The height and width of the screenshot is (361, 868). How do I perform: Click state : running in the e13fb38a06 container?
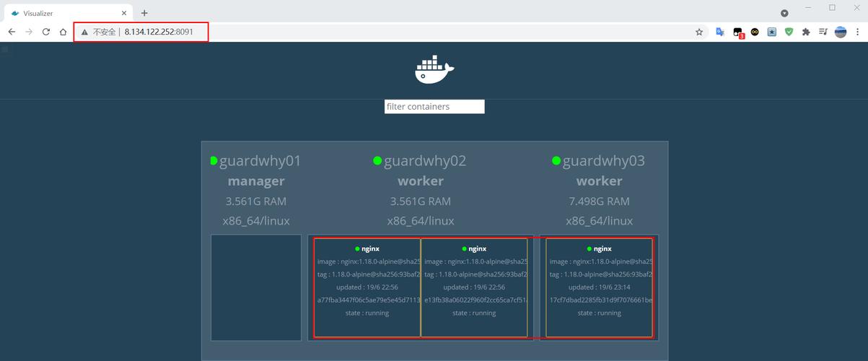tap(474, 313)
